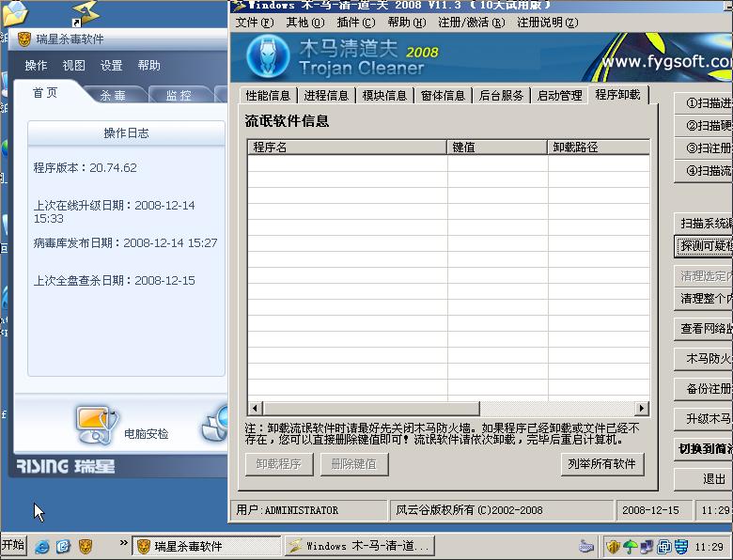Expand the quick launch chevron

123,543
